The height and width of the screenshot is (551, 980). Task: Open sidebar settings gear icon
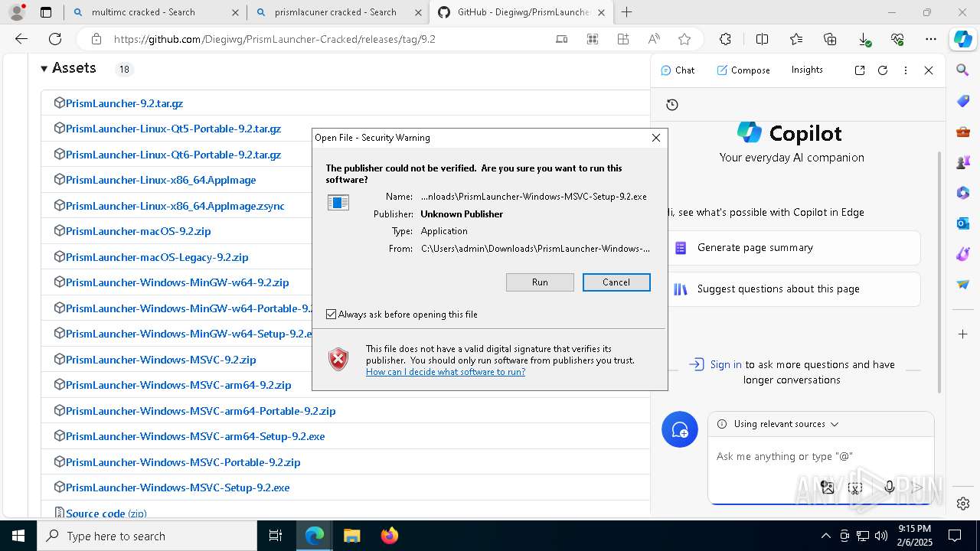[x=963, y=504]
